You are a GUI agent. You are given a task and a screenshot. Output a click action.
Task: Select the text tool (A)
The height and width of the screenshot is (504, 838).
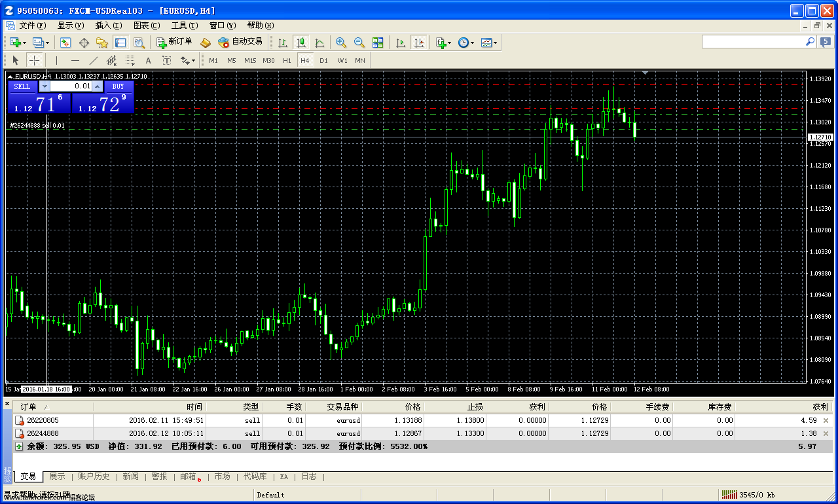[x=148, y=60]
